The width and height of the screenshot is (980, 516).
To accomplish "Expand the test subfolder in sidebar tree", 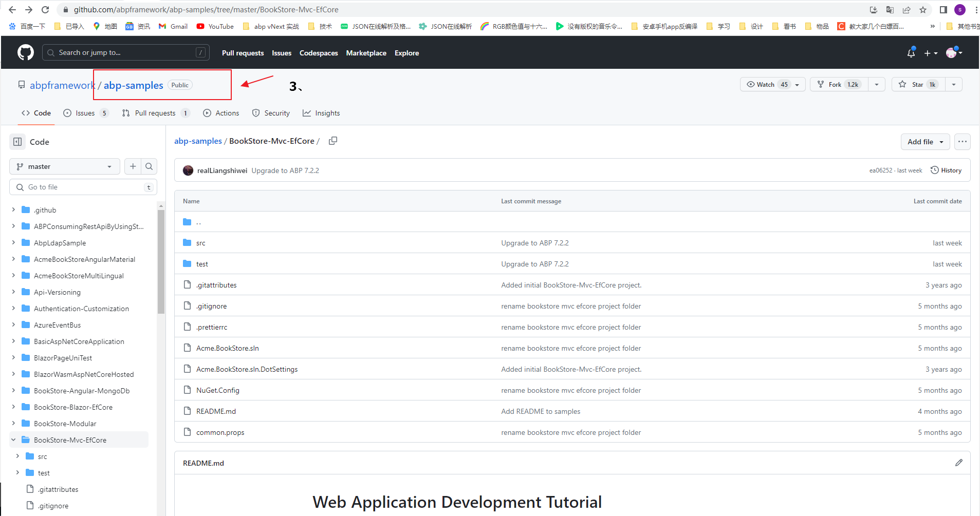I will tap(17, 472).
